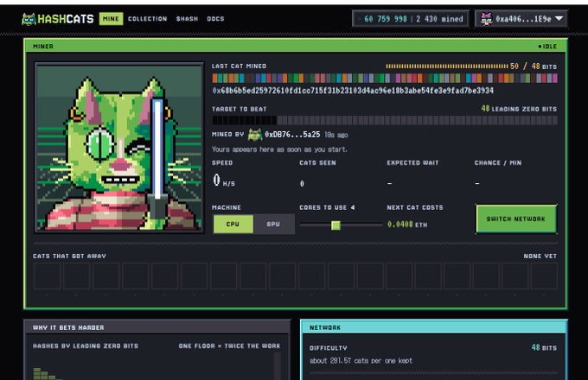Click the 0x68b6b5ed... hash text
This screenshot has height=380, width=588.
[353, 91]
